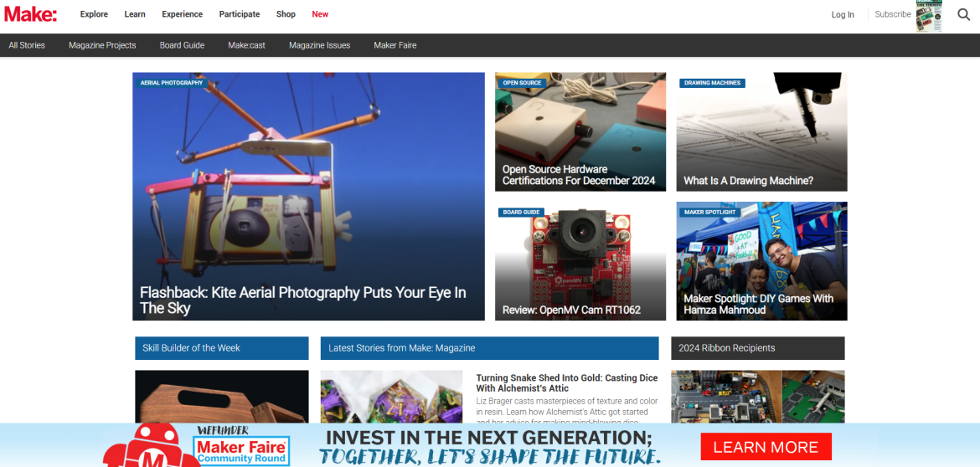The width and height of the screenshot is (980, 467).
Task: Open the Learn menu
Action: tap(135, 14)
